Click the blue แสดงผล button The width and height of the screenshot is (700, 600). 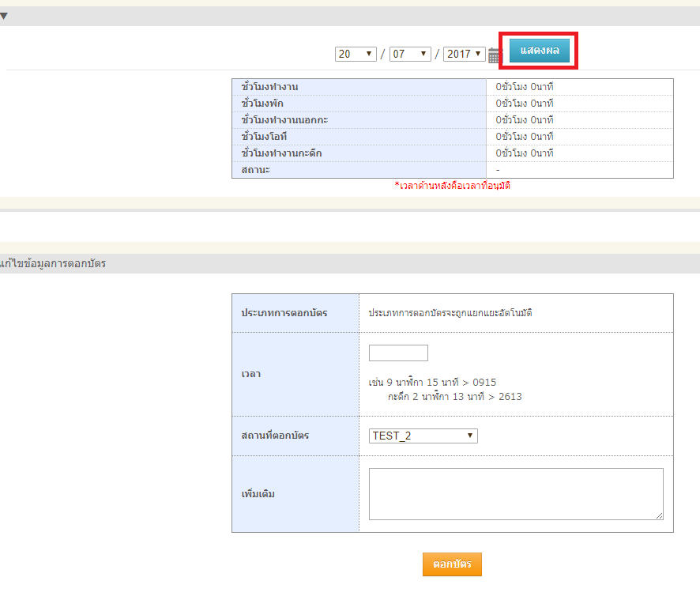click(540, 51)
